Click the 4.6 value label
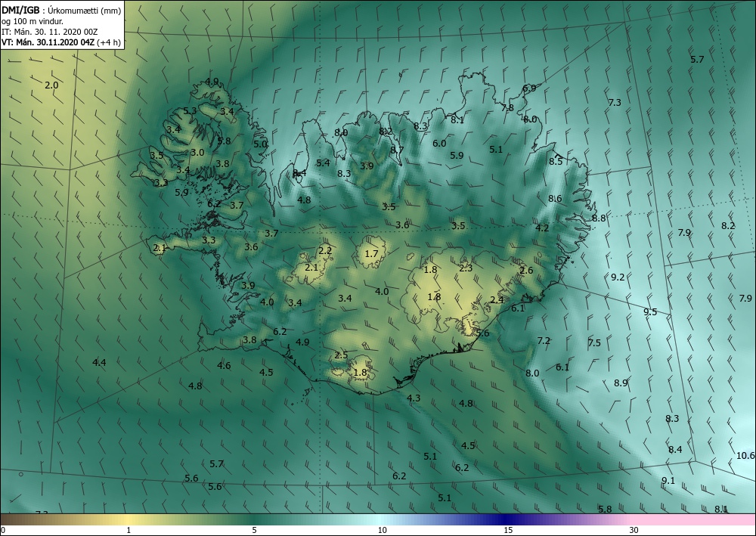This screenshot has height=536, width=756. [225, 365]
